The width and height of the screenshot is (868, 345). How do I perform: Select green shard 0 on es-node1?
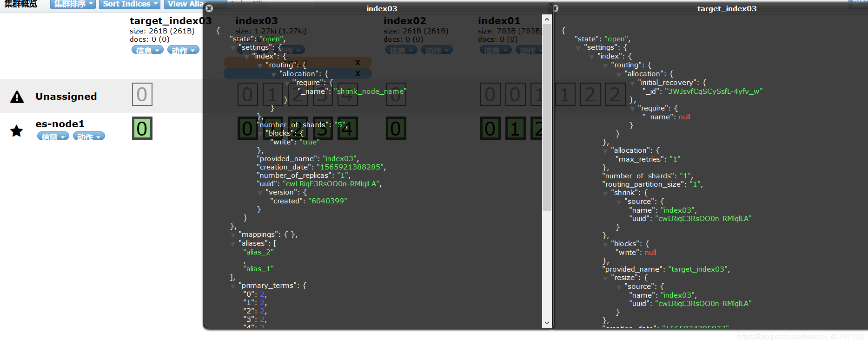point(142,129)
